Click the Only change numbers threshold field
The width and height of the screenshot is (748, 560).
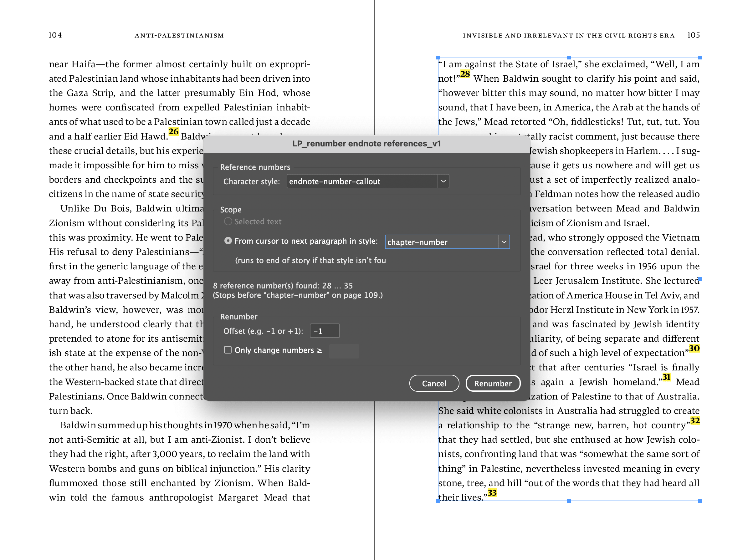click(344, 351)
